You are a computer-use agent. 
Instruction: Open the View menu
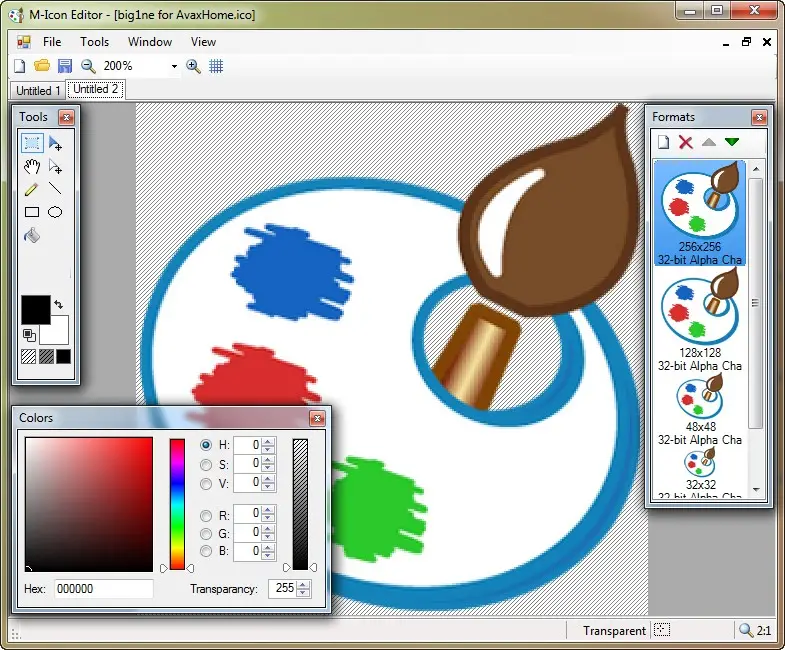pyautogui.click(x=203, y=42)
